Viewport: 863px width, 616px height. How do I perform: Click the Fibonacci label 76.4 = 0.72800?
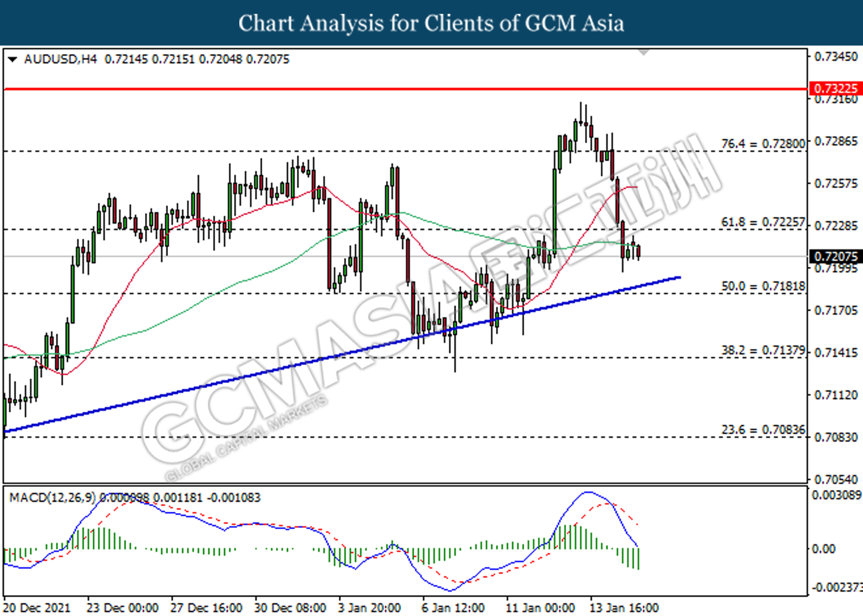pos(763,144)
